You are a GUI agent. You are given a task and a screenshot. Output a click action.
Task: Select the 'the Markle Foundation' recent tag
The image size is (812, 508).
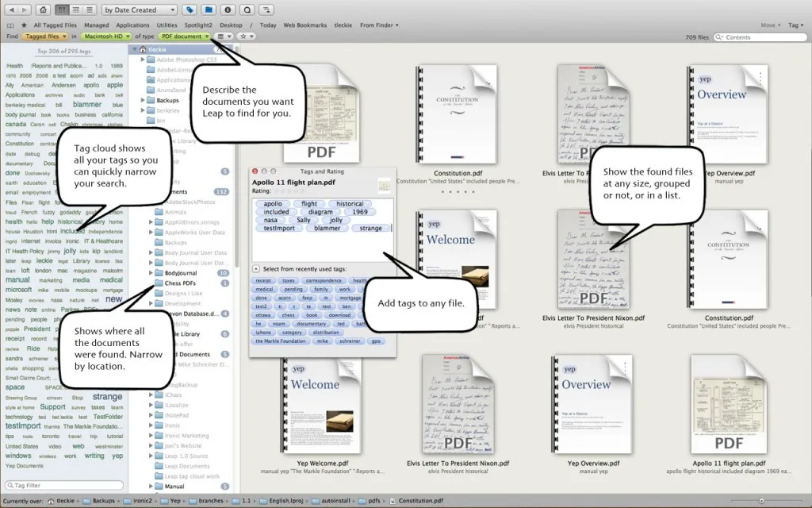(280, 341)
